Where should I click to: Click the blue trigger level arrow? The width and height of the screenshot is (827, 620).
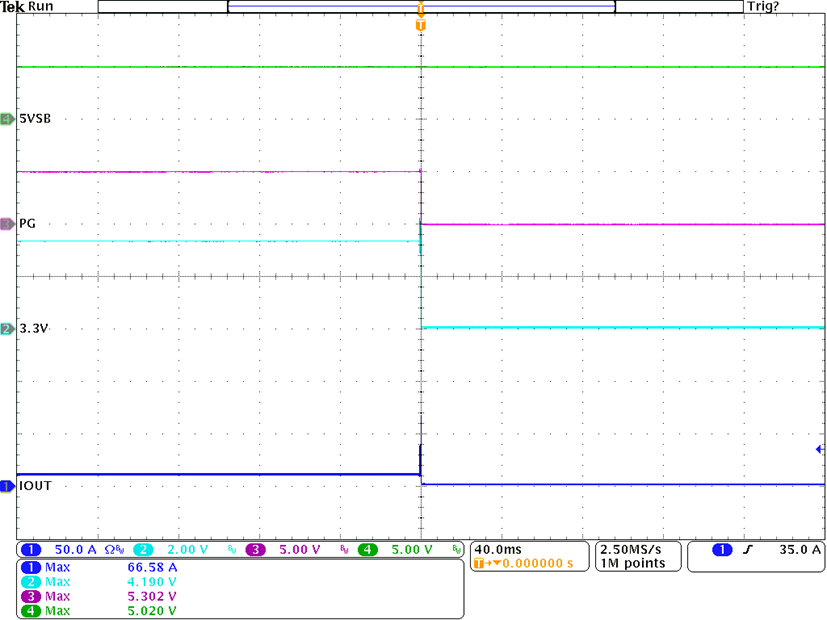820,450
